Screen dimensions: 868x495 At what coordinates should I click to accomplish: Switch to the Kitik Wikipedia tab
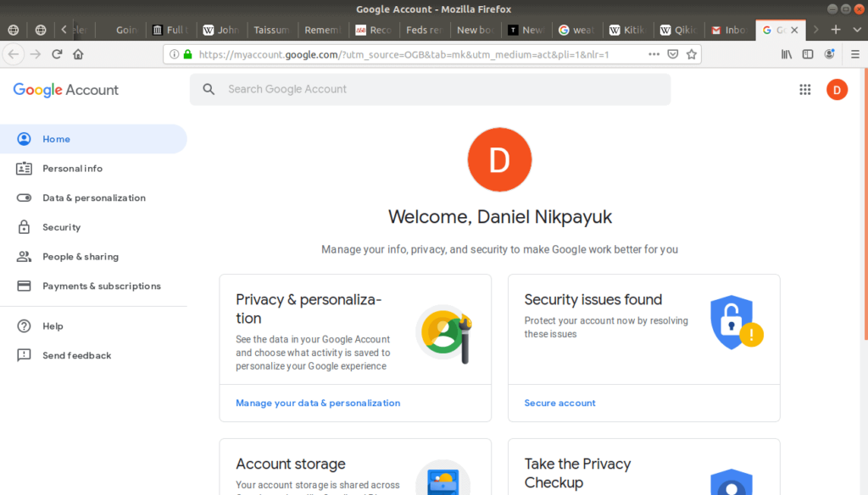[x=627, y=30]
